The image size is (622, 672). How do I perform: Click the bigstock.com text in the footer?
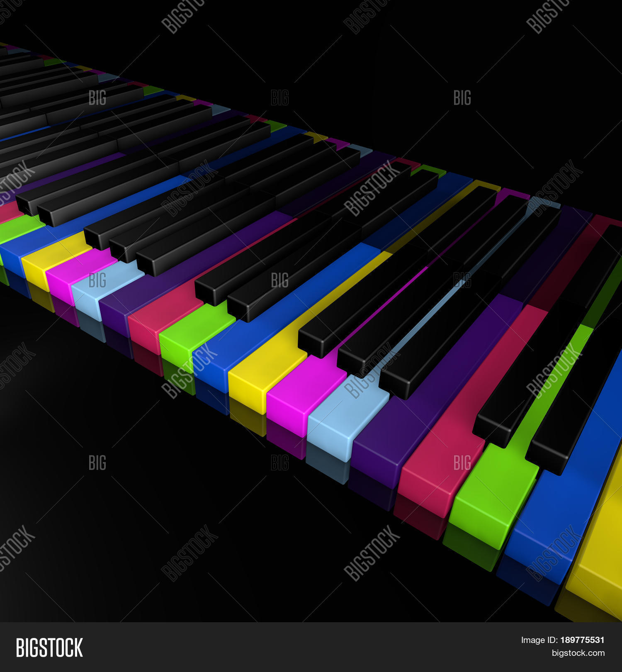coord(578,653)
